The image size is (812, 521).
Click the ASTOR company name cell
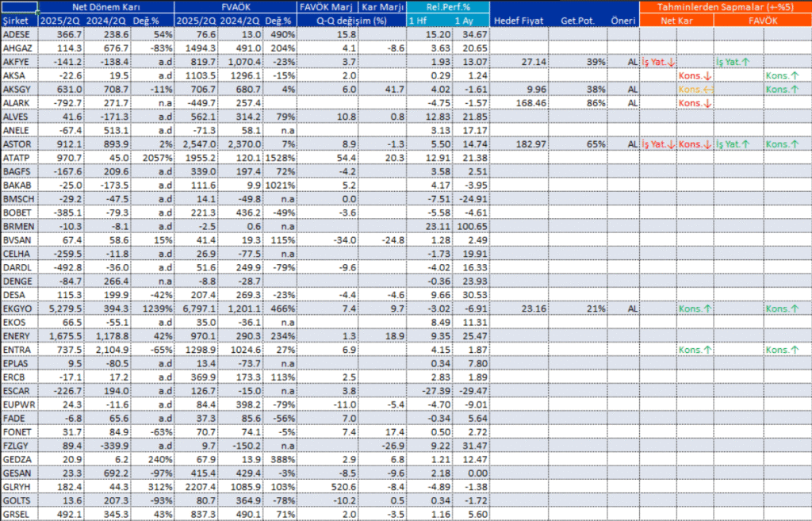point(18,144)
